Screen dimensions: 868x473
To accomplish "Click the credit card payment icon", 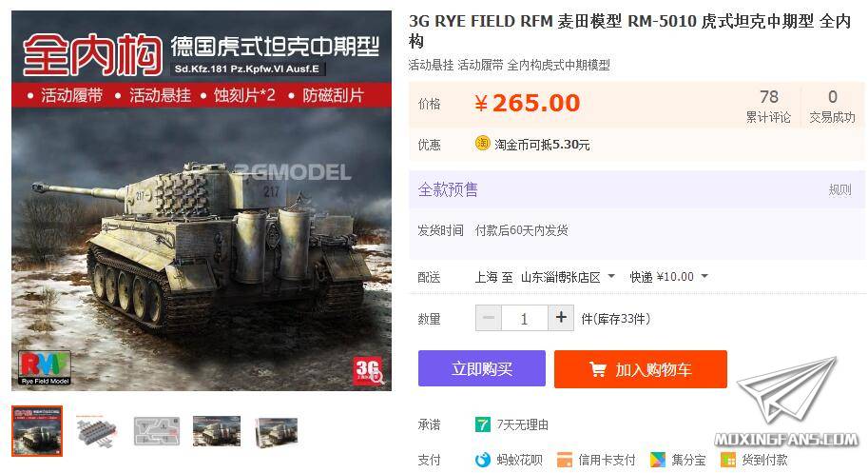I will (565, 460).
